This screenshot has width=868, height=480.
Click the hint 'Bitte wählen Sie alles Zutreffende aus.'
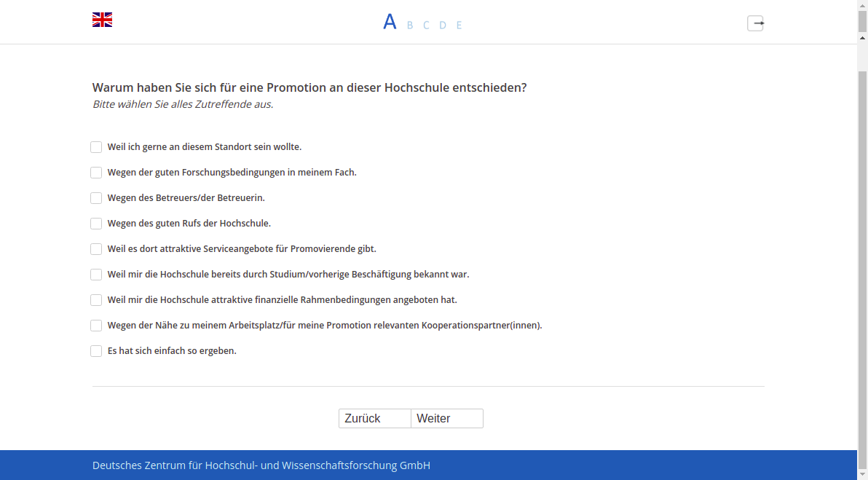pyautogui.click(x=183, y=104)
